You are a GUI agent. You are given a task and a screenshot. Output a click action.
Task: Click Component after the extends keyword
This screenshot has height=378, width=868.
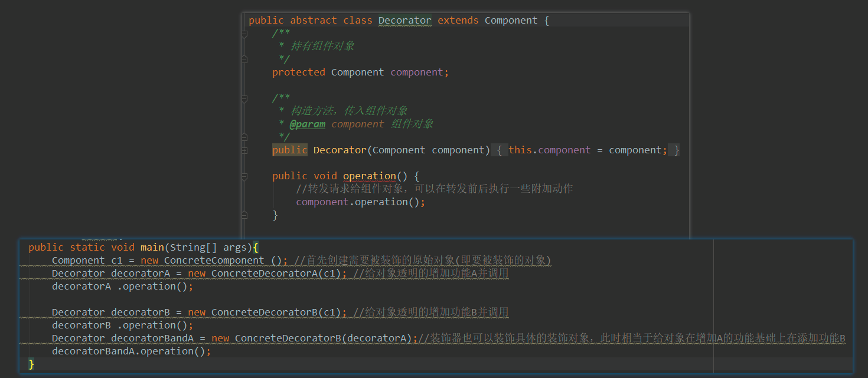511,21
